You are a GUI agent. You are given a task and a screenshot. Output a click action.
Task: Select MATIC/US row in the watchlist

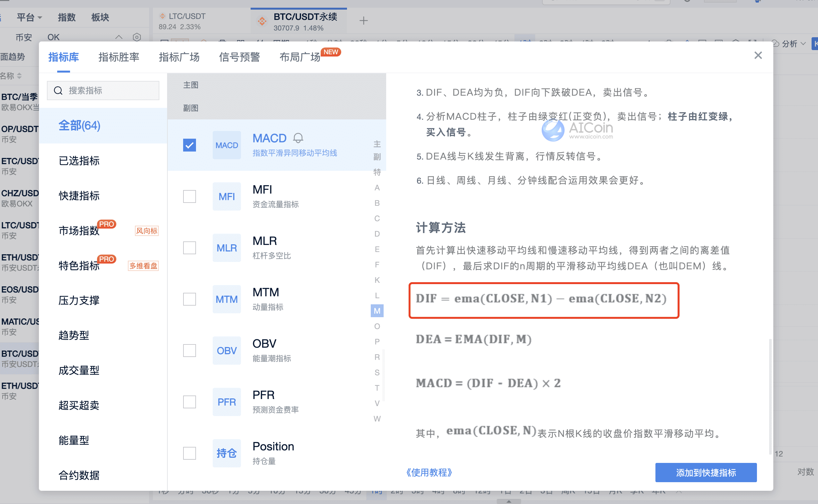[20, 326]
